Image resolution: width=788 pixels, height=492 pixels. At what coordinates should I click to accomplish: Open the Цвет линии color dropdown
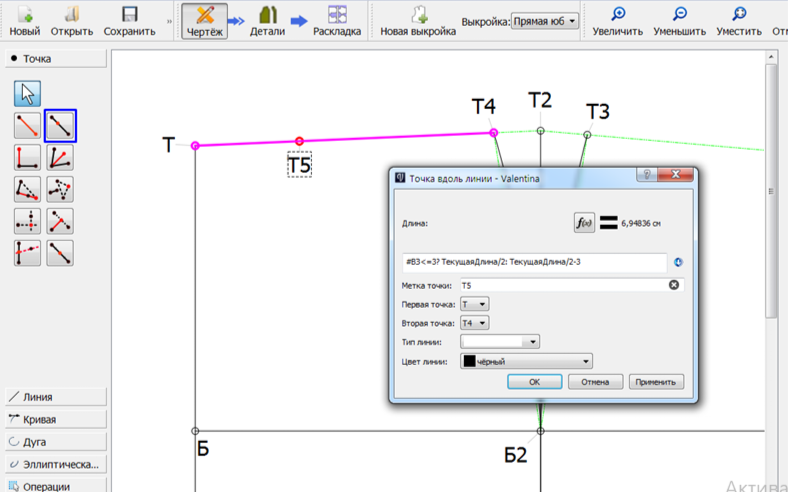[x=526, y=361]
